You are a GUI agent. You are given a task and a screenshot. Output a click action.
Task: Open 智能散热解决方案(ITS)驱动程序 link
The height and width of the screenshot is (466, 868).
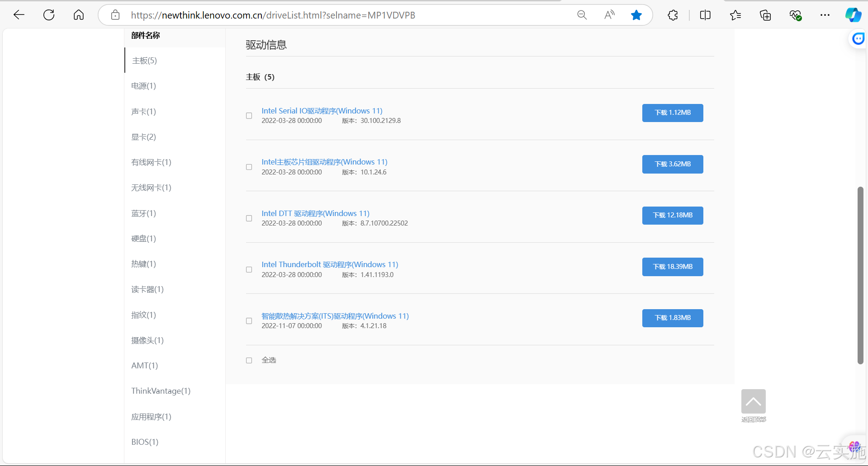[335, 316]
